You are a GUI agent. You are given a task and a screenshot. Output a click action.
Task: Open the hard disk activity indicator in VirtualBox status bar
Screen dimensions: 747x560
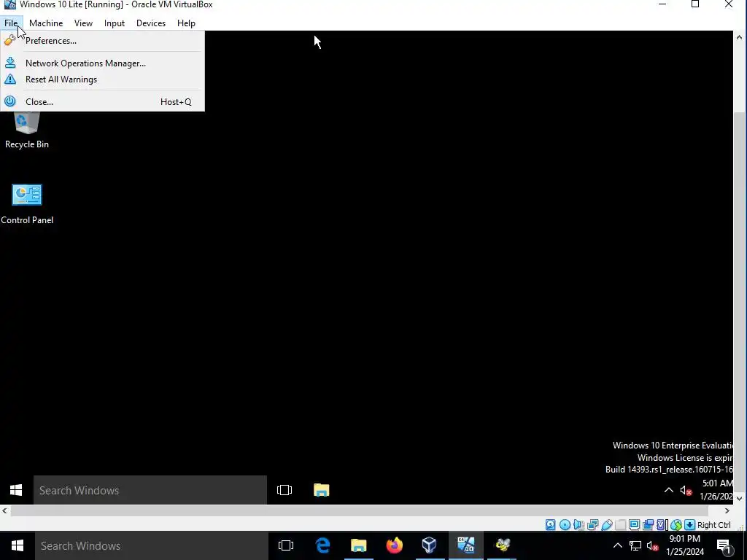coord(550,525)
